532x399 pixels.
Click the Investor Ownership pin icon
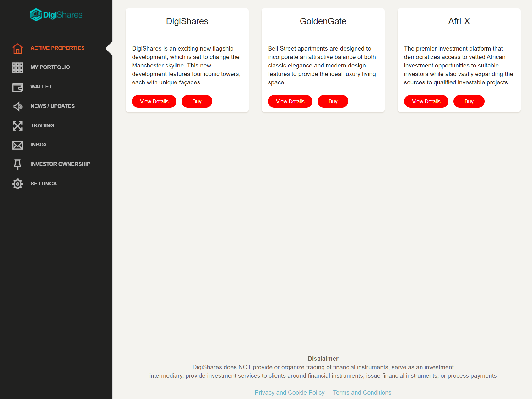pyautogui.click(x=18, y=165)
